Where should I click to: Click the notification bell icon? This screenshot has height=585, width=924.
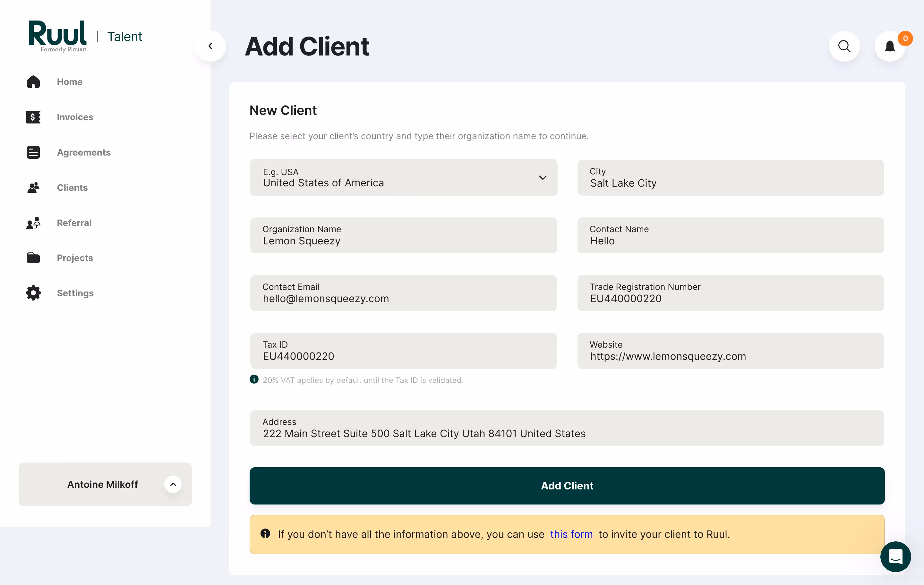(891, 46)
